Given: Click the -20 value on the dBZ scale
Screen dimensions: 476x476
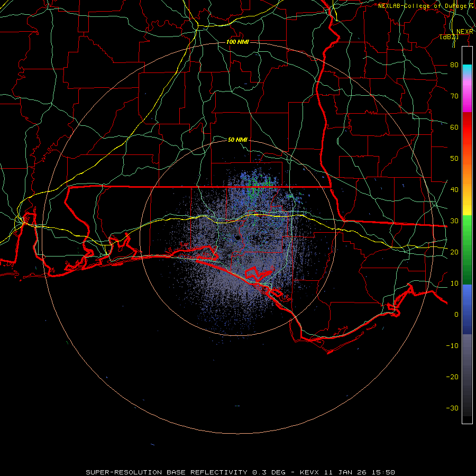Looking at the screenshot, I should pos(452,377).
